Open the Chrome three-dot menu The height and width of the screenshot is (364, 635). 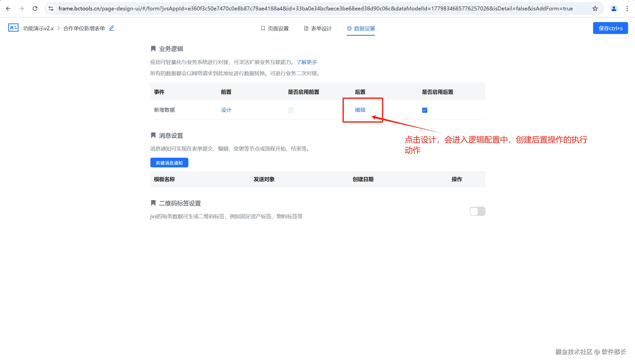click(x=627, y=8)
